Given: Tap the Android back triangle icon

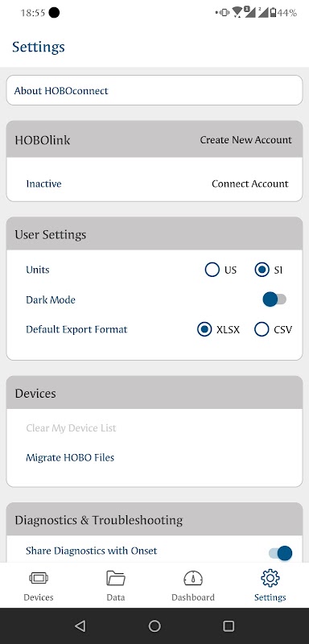Looking at the screenshot, I should 80,625.
